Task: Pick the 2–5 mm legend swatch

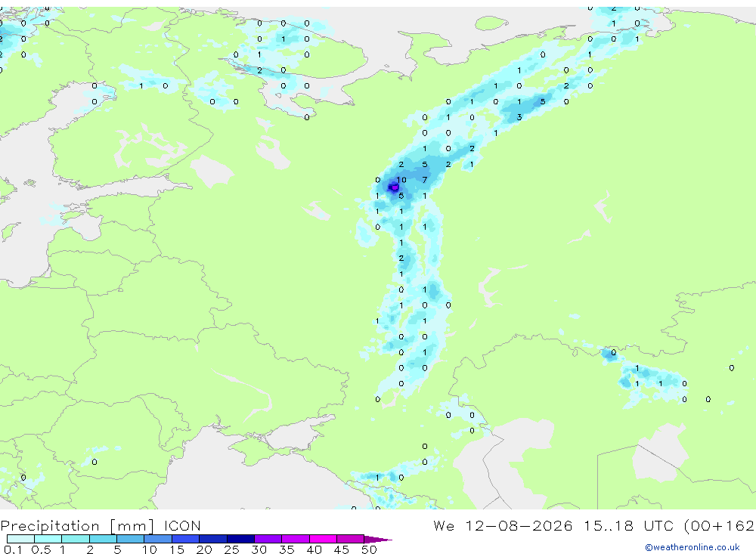Action: click(103, 539)
